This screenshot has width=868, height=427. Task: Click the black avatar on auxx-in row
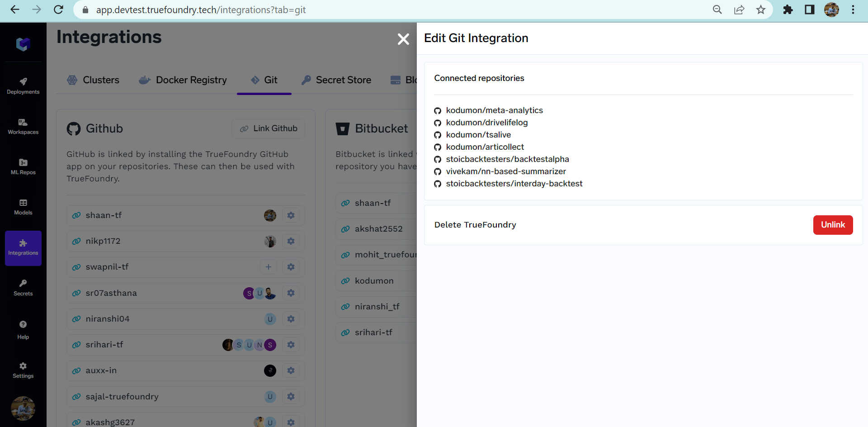(270, 370)
